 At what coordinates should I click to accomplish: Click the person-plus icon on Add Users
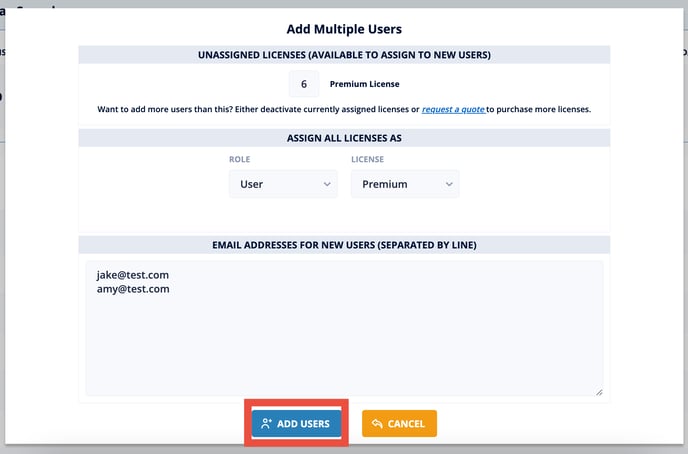click(266, 424)
